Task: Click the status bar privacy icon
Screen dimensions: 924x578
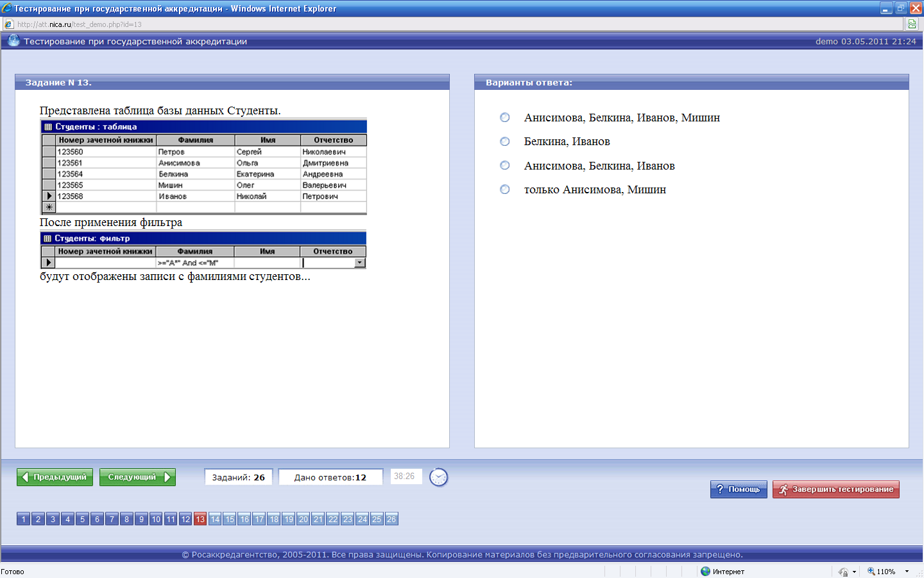Action: point(843,572)
